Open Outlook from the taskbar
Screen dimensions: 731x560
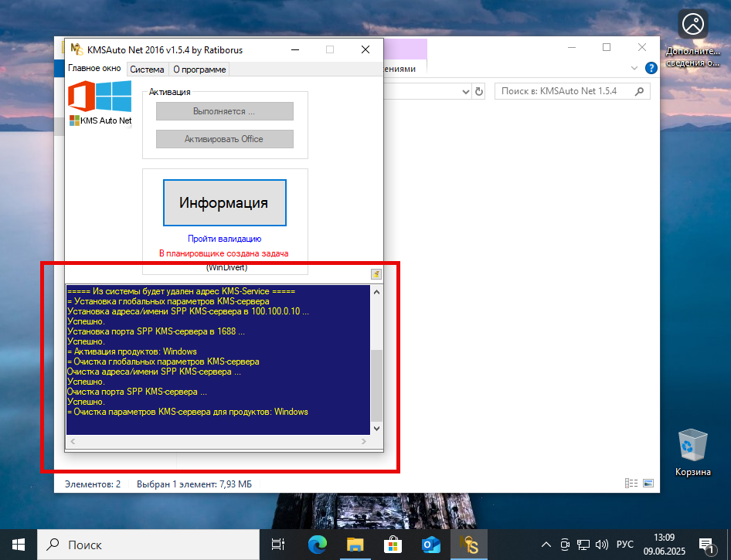(430, 545)
